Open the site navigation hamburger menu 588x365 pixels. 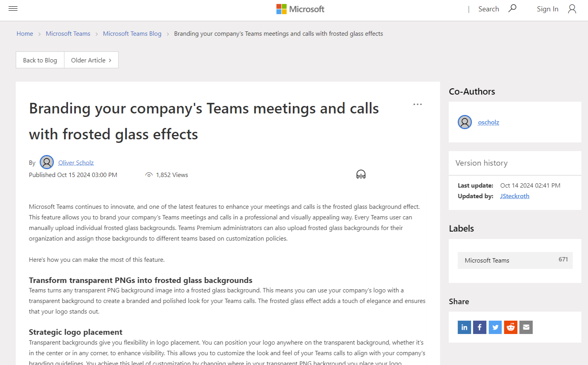pyautogui.click(x=13, y=8)
